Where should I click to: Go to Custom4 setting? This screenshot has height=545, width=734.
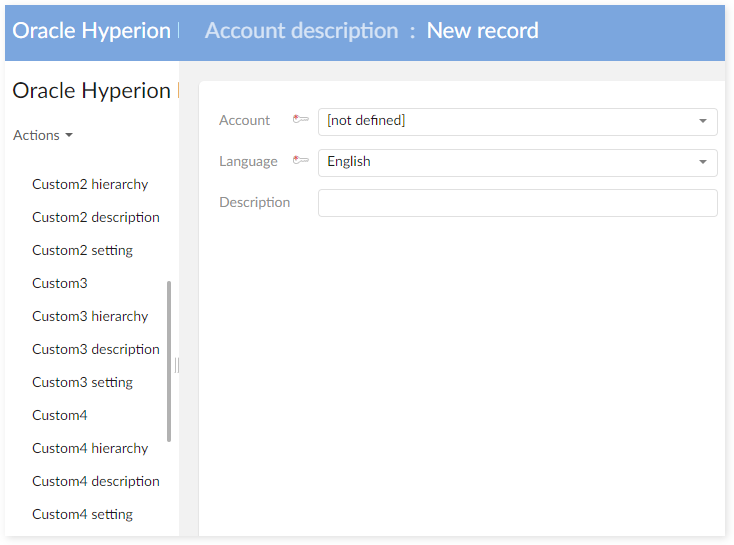click(x=82, y=514)
